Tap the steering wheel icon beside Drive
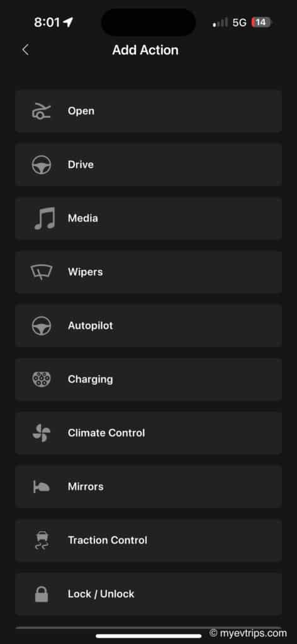Screen dimensions: 297x644 tap(42, 165)
